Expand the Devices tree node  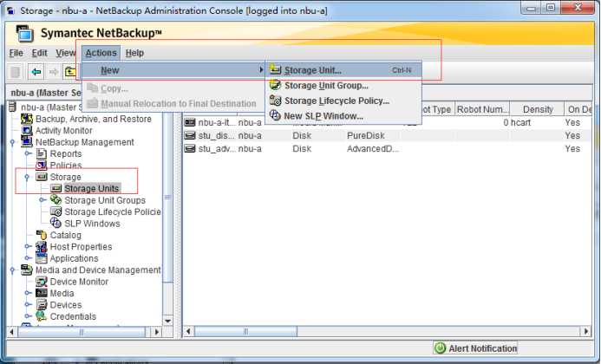click(28, 304)
